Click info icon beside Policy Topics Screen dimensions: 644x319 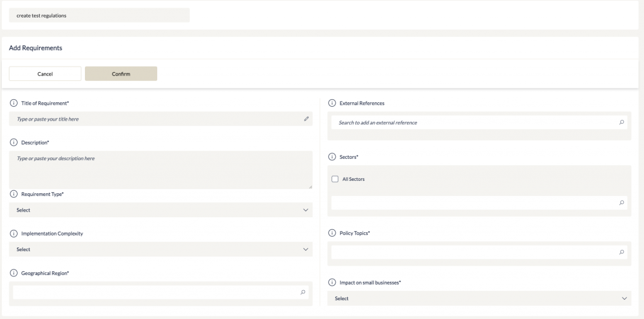332,233
